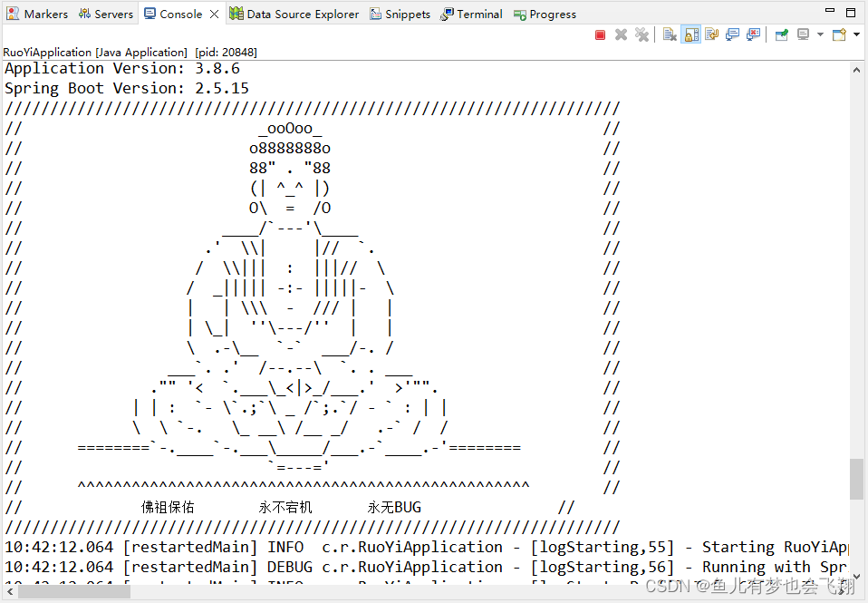Screen dimensions: 868x603
Task: Open the Data Source Explorer tab
Action: pos(294,14)
